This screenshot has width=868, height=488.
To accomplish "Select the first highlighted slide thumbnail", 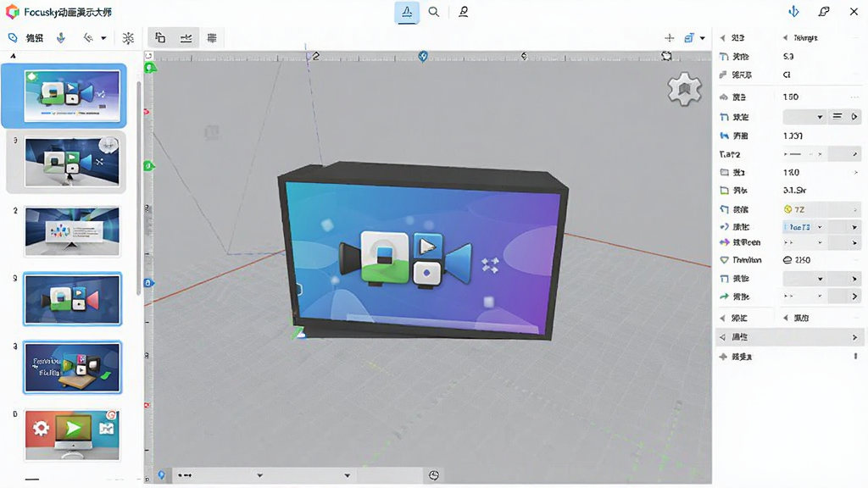I will click(x=71, y=97).
